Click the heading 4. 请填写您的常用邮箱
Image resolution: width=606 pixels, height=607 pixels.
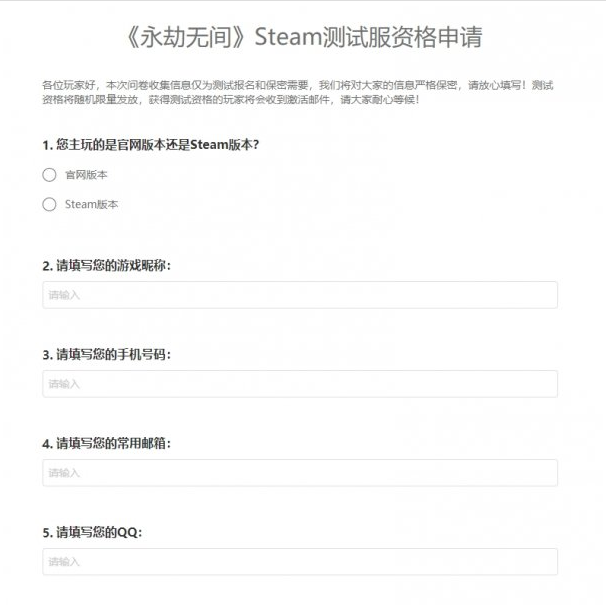pos(106,443)
